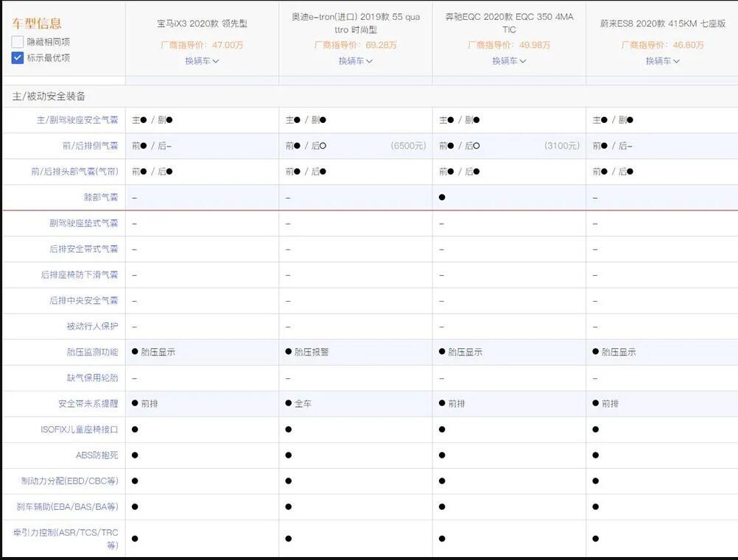
Task: Uncheck the 标示最优项 checkbox
Action: pyautogui.click(x=18, y=58)
